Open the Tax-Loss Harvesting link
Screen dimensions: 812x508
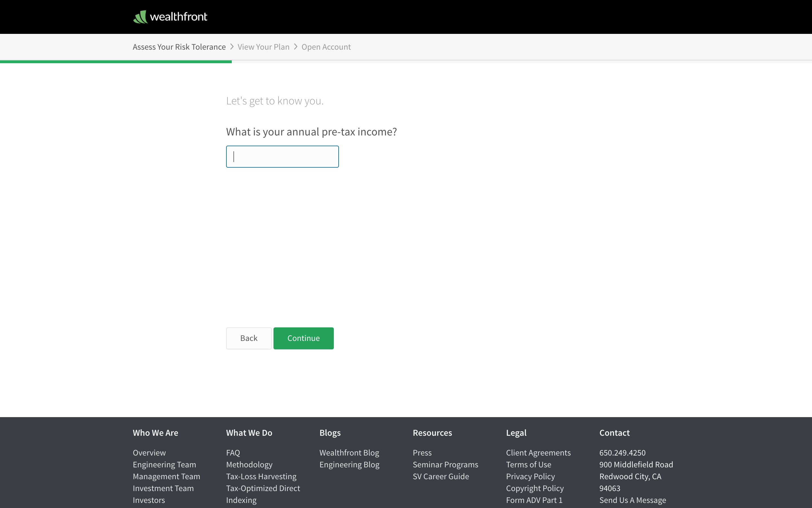coord(261,476)
